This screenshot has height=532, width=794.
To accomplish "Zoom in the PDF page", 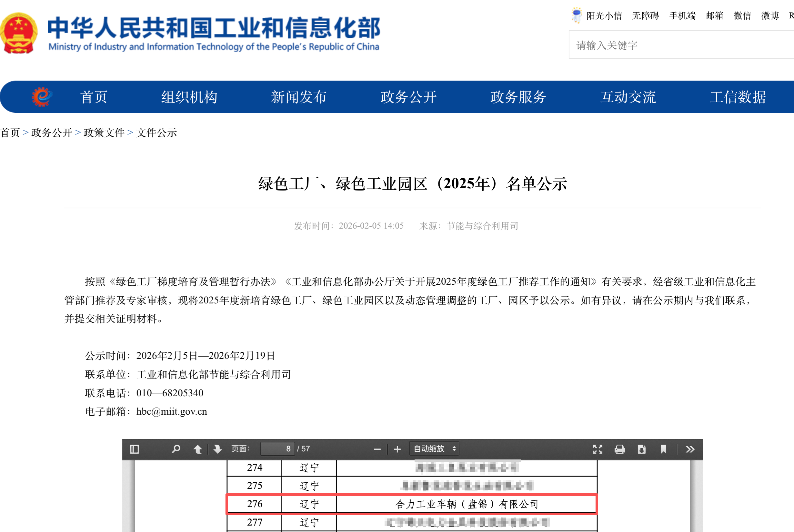I will [x=397, y=448].
